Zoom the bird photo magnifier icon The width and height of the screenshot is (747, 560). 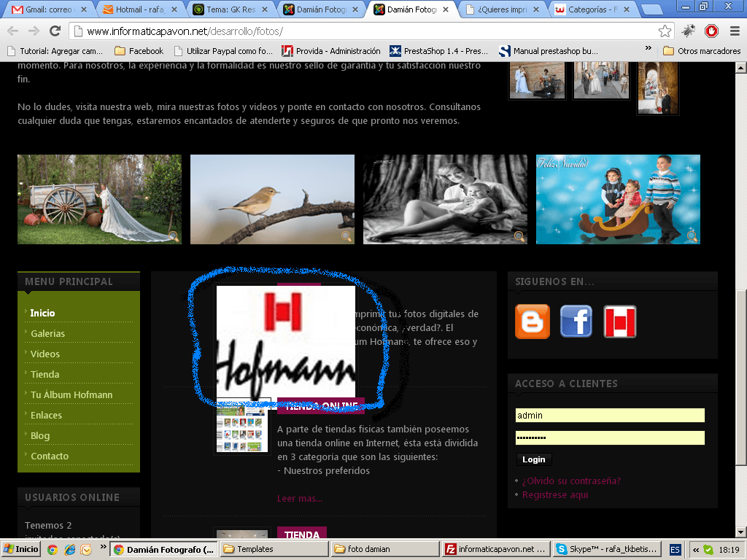point(347,236)
